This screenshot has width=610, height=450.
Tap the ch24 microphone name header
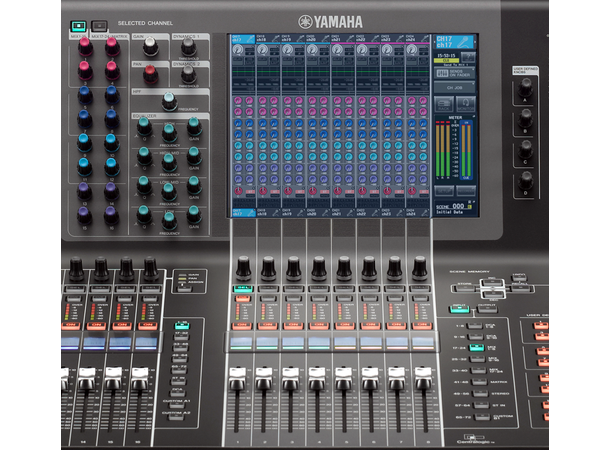coord(417,38)
